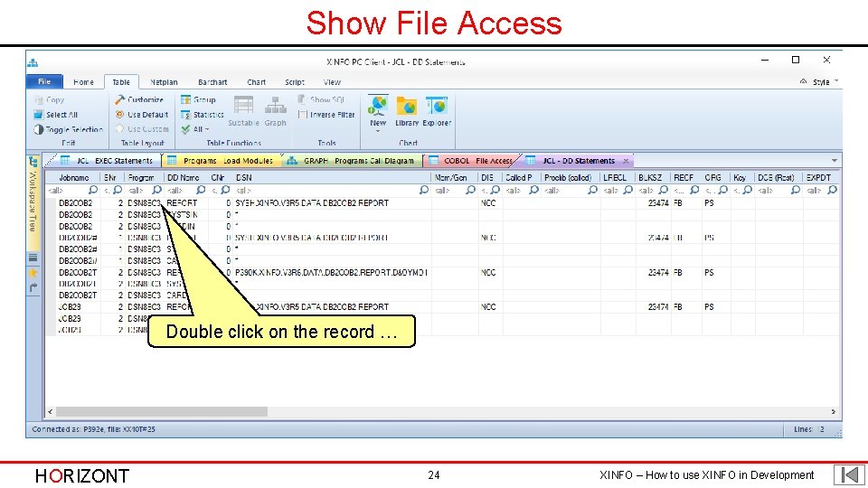The image size is (868, 488).
Task: Switch to Programs - Load Modules tab
Action: point(222,161)
